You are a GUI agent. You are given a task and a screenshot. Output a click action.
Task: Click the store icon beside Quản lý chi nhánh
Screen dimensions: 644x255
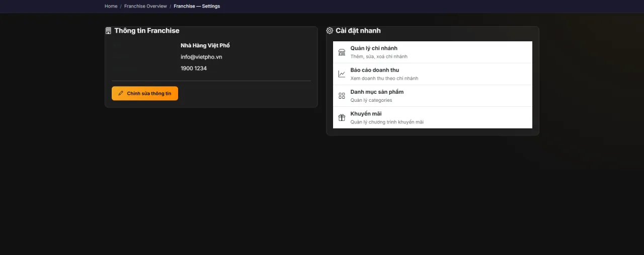[x=342, y=52]
